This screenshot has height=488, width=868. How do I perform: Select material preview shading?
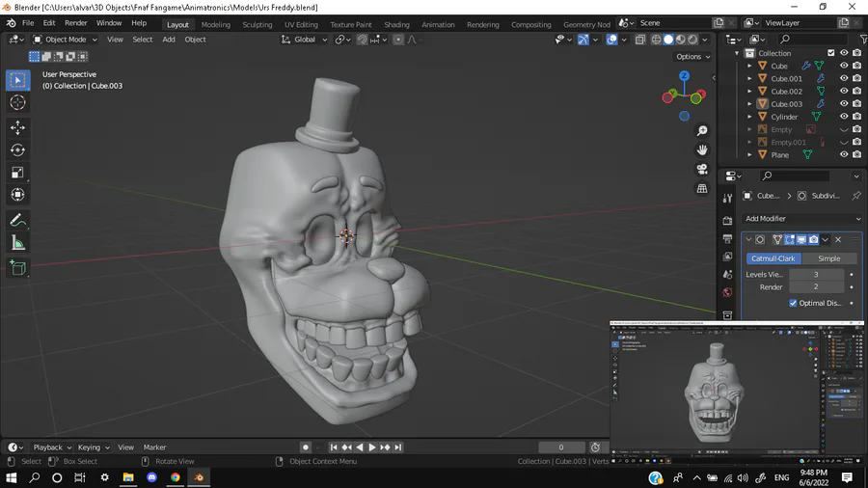point(681,40)
